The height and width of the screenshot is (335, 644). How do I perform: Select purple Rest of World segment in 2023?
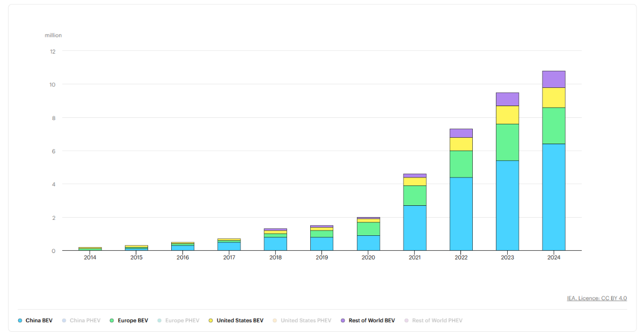[507, 99]
